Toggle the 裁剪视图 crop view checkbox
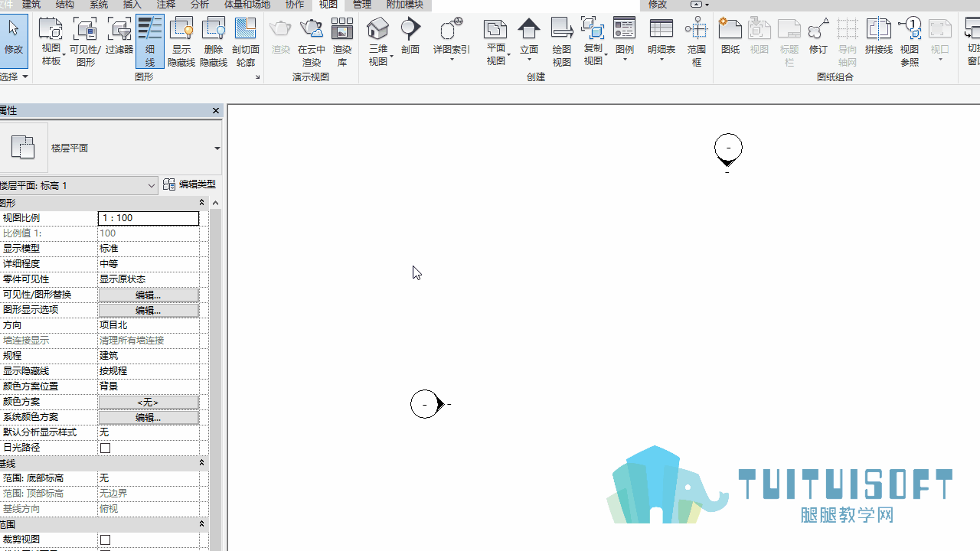Viewport: 980px width, 551px height. (106, 540)
